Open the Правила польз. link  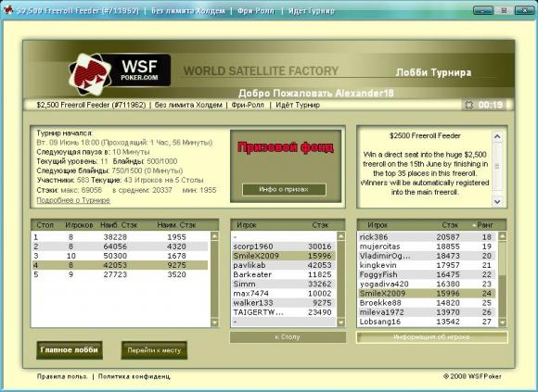point(62,376)
